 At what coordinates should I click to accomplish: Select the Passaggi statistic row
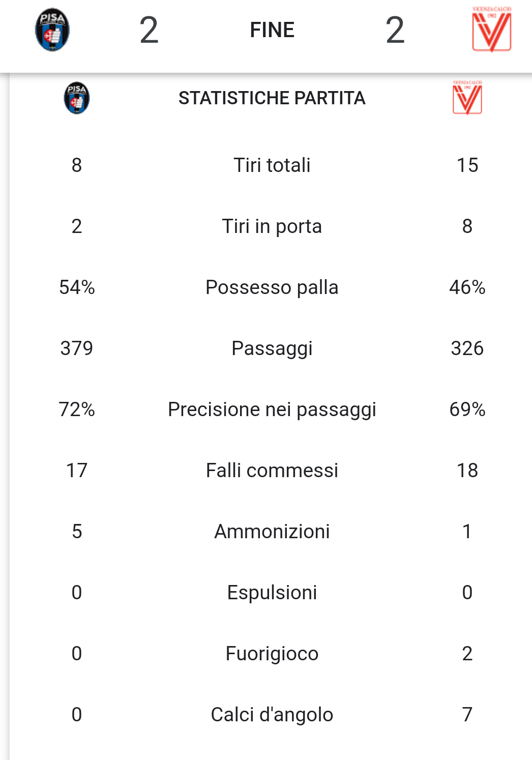(272, 348)
